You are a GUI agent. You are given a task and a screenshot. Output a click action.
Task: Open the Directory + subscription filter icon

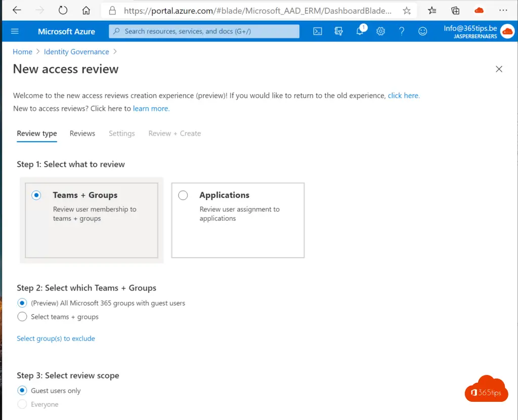[x=339, y=31]
